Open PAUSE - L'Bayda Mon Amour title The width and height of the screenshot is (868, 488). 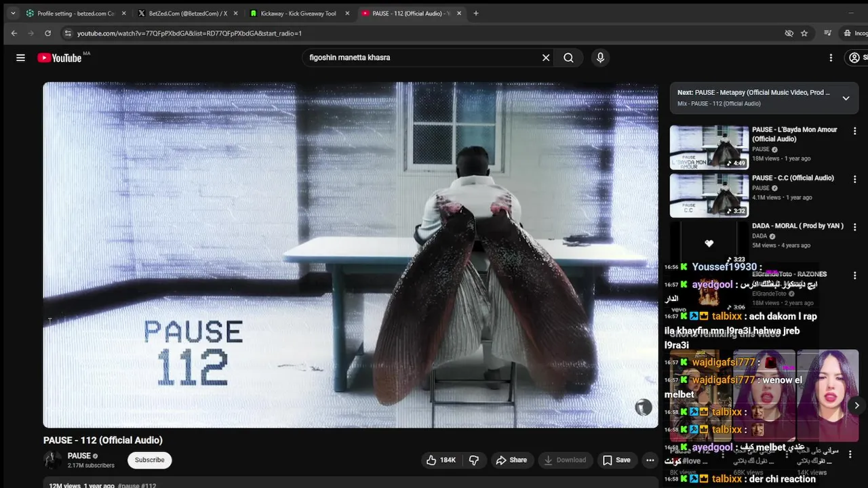click(794, 134)
